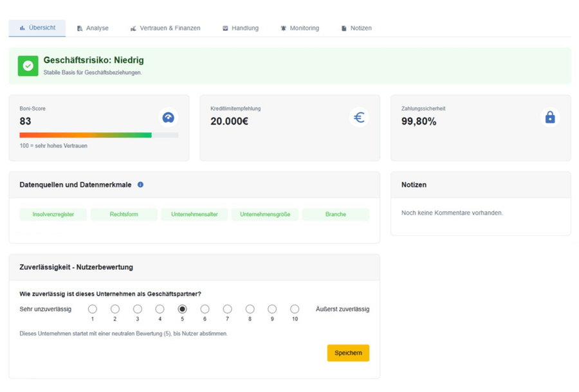Screen dimensions: 579x392
Task: Switch to the Notizen tab
Action: click(356, 28)
